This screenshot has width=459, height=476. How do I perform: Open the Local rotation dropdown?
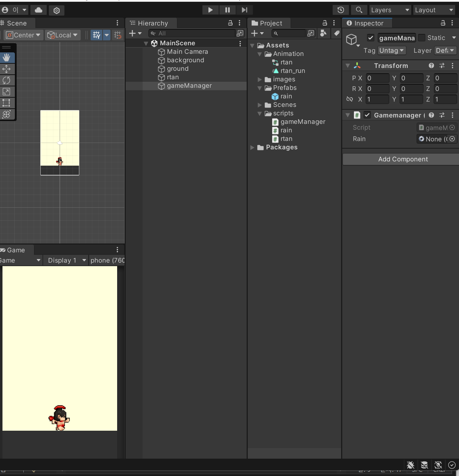click(x=63, y=35)
